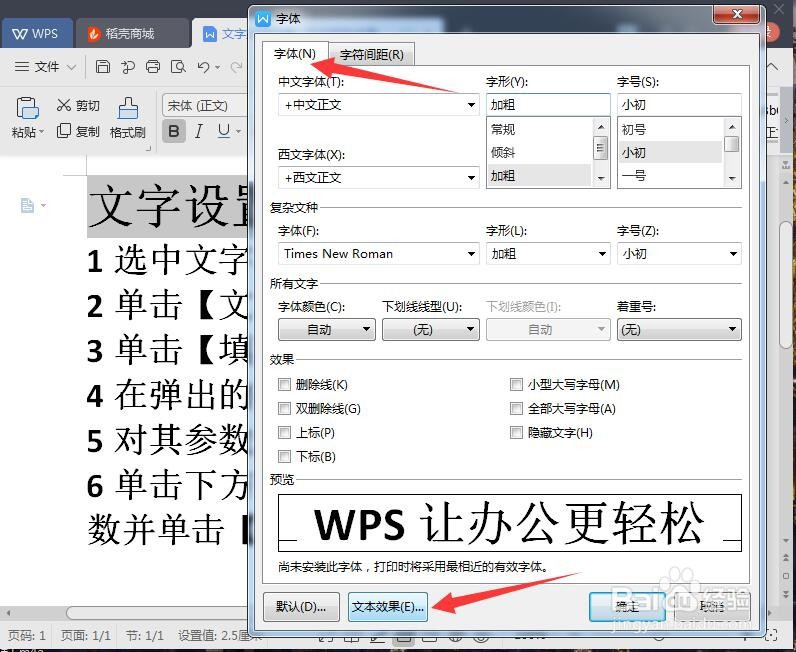Click the Copy button
796x652 pixels.
[x=78, y=132]
